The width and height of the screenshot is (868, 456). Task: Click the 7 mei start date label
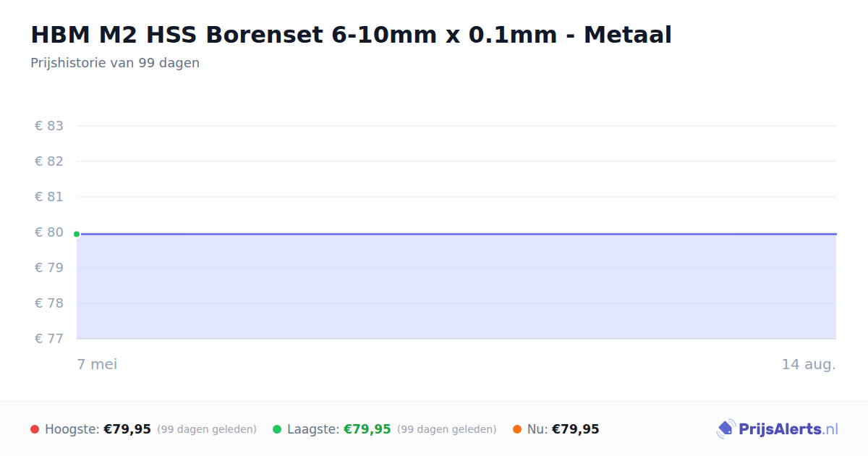[x=97, y=364]
